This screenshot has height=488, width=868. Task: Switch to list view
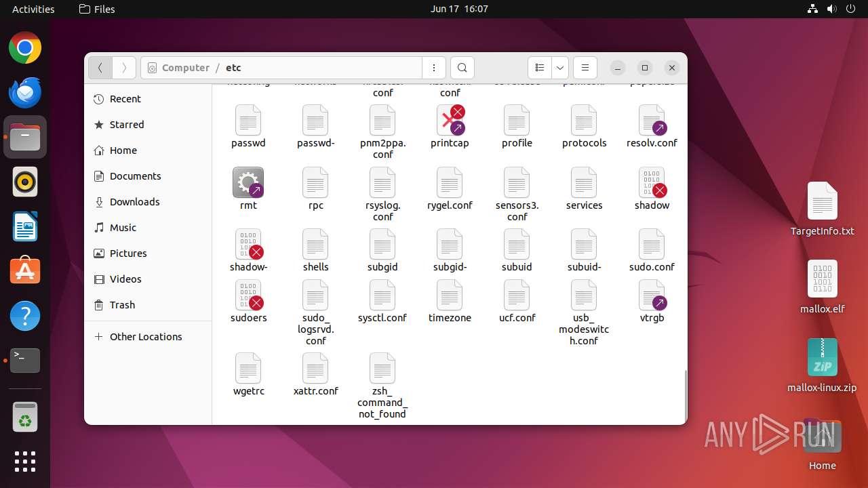click(540, 68)
